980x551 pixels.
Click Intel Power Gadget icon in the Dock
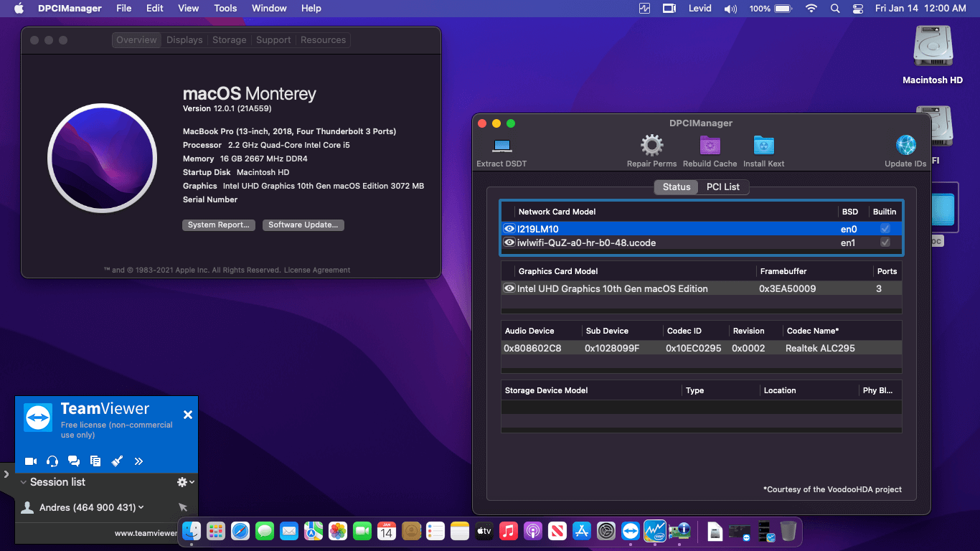coord(655,531)
